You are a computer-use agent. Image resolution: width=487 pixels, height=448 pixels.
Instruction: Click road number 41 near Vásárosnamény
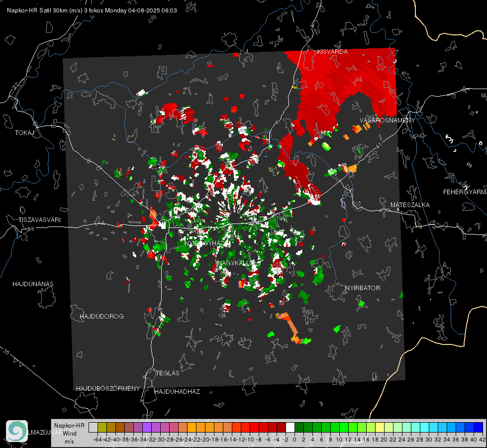click(x=379, y=145)
